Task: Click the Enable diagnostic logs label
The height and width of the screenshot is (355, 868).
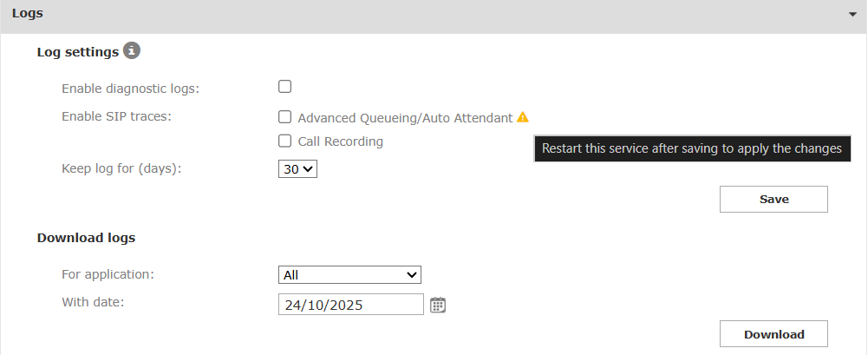Action: (130, 89)
